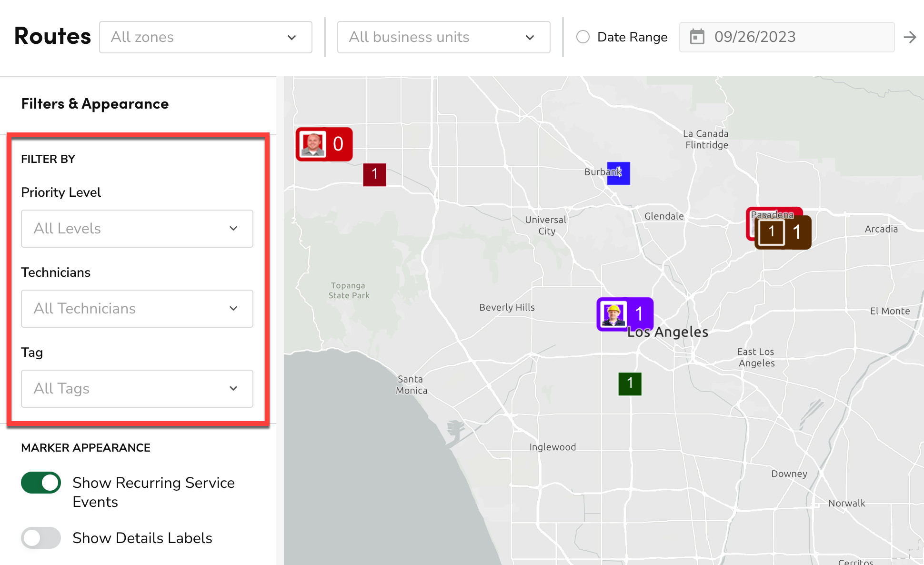Click the dark red job marker near the top left
The height and width of the screenshot is (565, 924).
pos(374,174)
